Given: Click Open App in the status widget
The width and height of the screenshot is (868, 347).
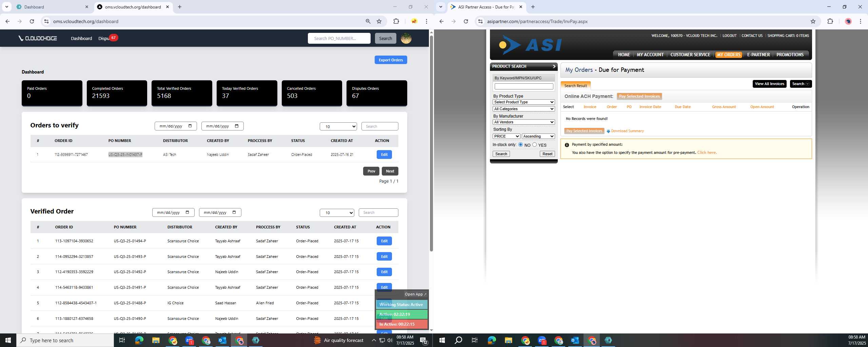Looking at the screenshot, I should 415,294.
